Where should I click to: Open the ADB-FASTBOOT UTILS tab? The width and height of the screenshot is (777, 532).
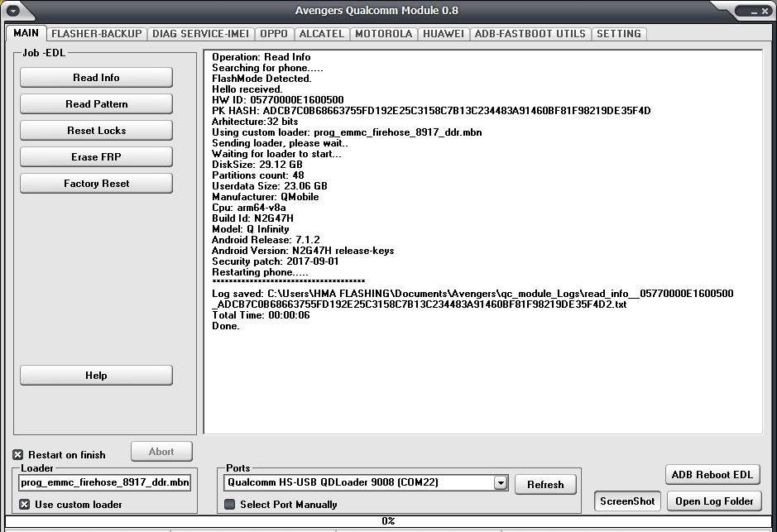[x=530, y=34]
